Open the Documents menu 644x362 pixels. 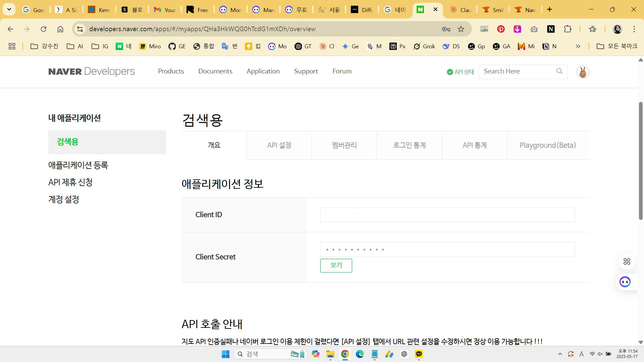pyautogui.click(x=215, y=71)
